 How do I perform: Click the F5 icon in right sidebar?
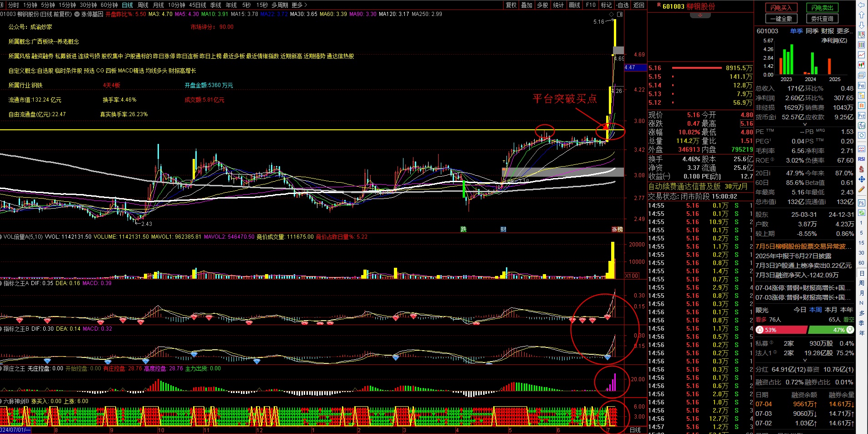tap(861, 203)
